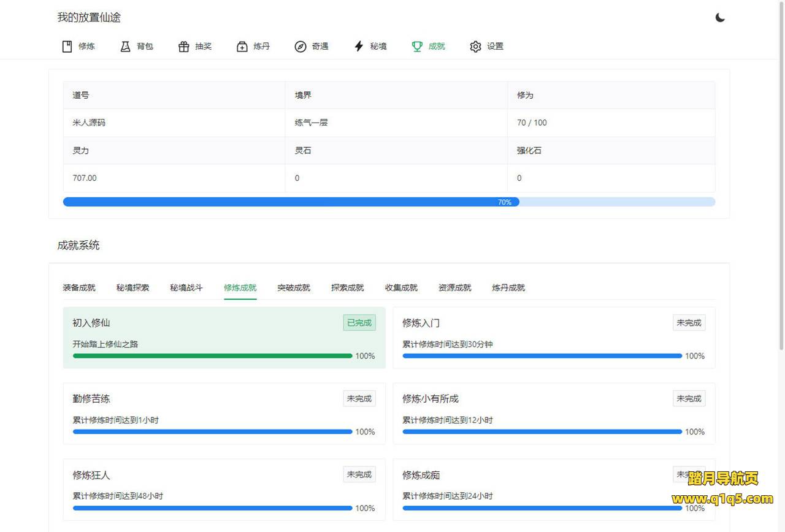The height and width of the screenshot is (532, 785).
Task: Open the 奇遇 compass icon
Action: 300,47
